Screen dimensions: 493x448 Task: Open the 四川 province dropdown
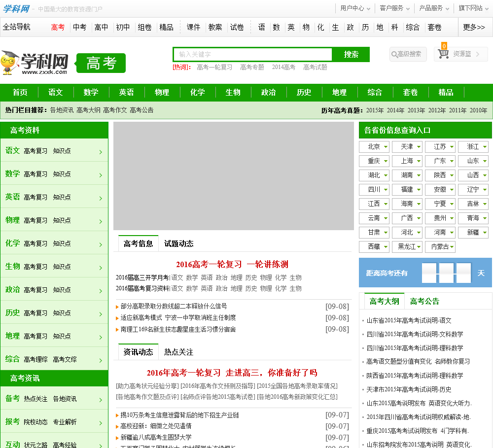[x=374, y=190]
